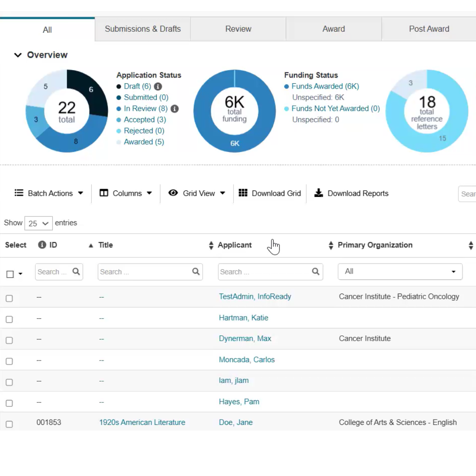
Task: Click the Download Reports arrow icon
Action: pyautogui.click(x=318, y=193)
